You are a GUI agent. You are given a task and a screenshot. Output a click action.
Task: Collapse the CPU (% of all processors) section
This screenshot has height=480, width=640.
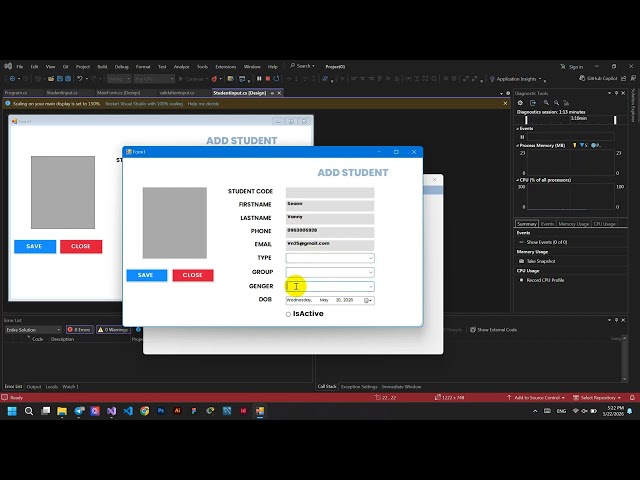518,180
